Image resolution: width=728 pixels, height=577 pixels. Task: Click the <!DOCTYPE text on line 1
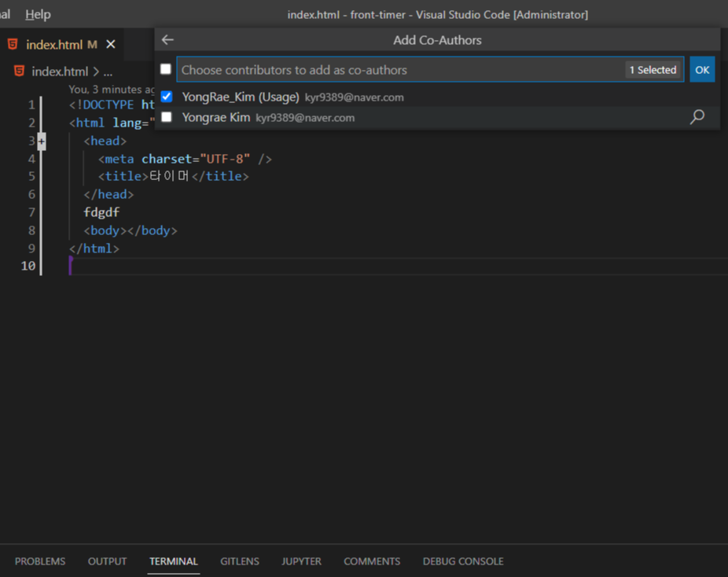click(101, 105)
